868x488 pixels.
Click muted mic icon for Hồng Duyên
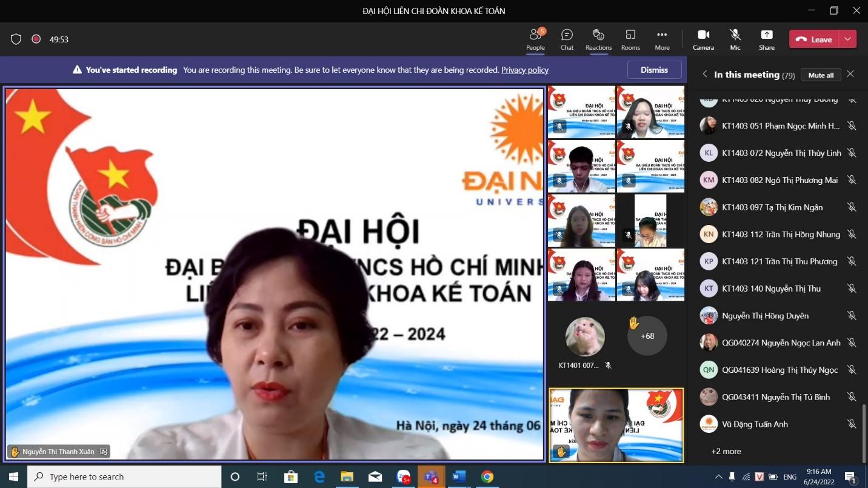[x=852, y=315]
